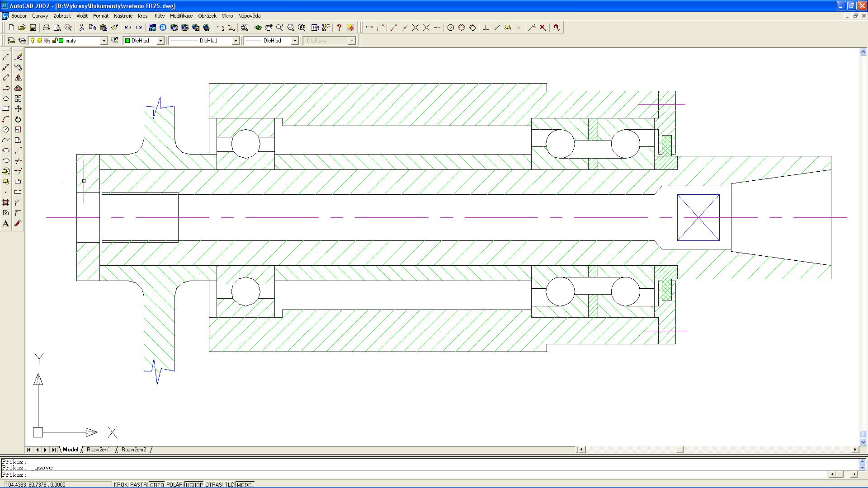Toggle UCHOP object snap mode
868x488 pixels.
(194, 485)
